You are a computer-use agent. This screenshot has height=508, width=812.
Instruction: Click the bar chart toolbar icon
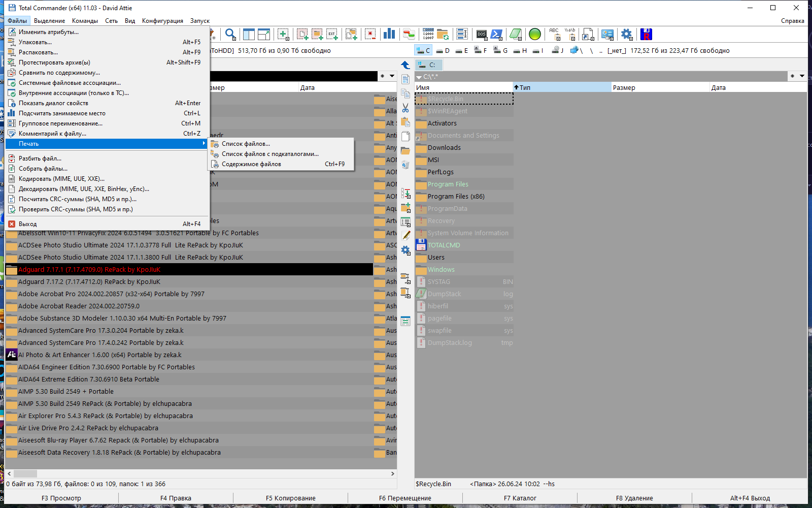pos(389,35)
